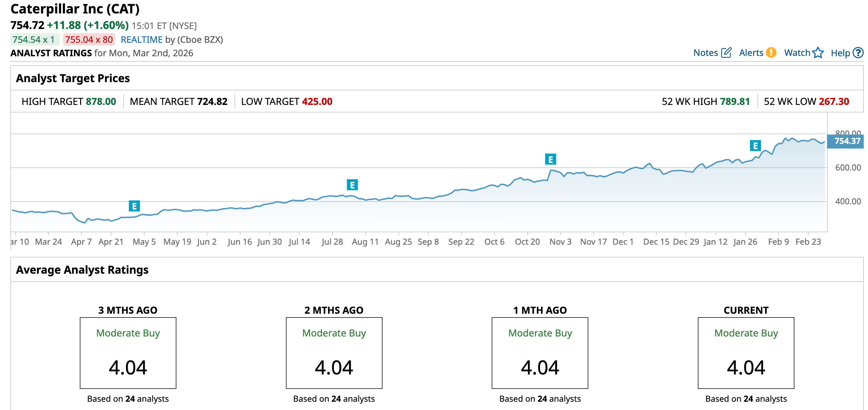
Task: Click the Watch star icon
Action: point(818,53)
